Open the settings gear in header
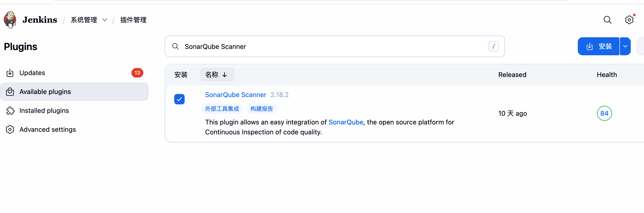The width and height of the screenshot is (644, 213). [629, 20]
